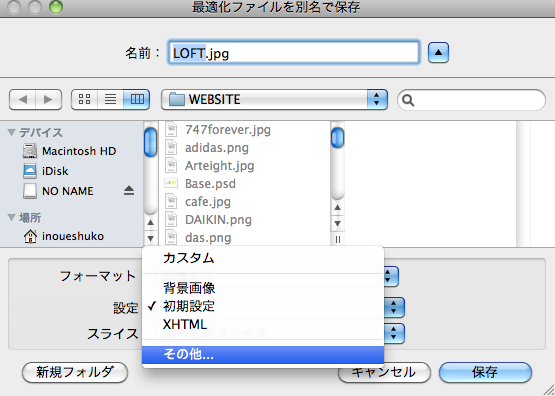
Task: Click the sidebar scroll down arrow
Action: [150, 238]
